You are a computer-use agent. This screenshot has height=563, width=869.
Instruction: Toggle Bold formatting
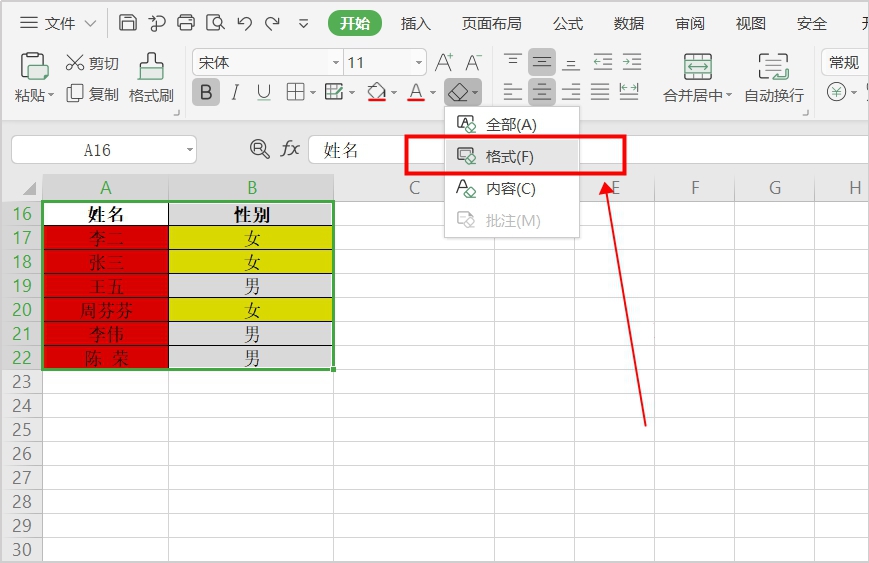tap(206, 92)
